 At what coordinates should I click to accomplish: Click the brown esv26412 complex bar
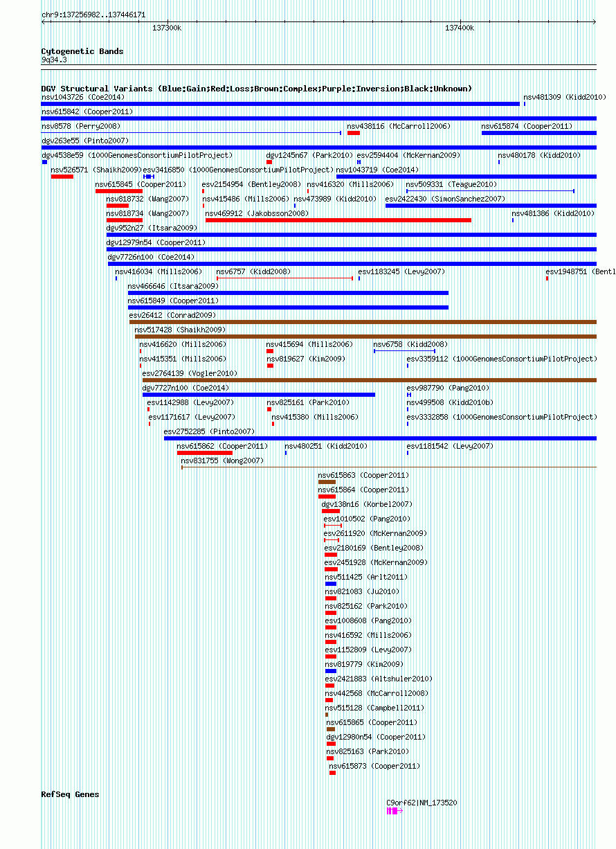click(x=363, y=322)
